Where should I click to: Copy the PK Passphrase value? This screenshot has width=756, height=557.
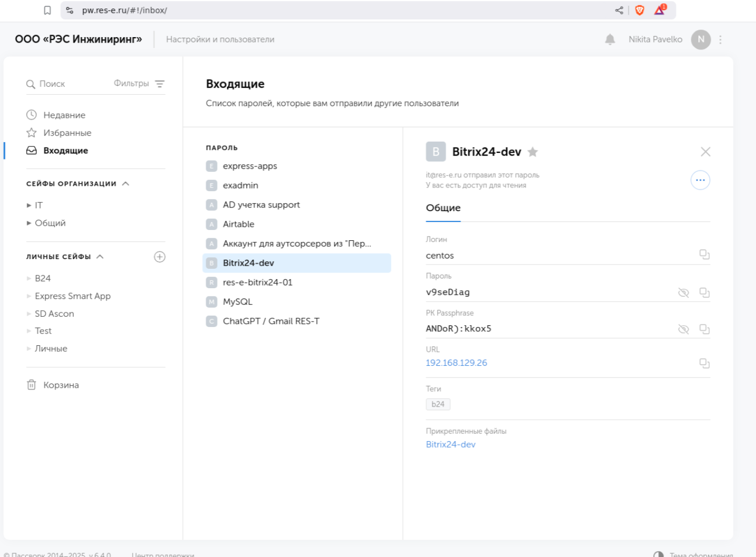[x=704, y=329]
